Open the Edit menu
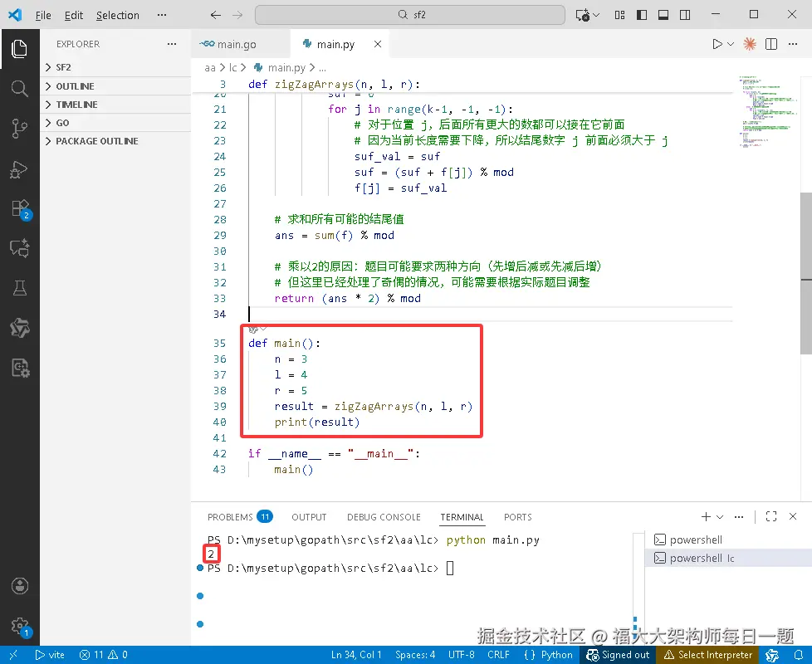 click(74, 16)
